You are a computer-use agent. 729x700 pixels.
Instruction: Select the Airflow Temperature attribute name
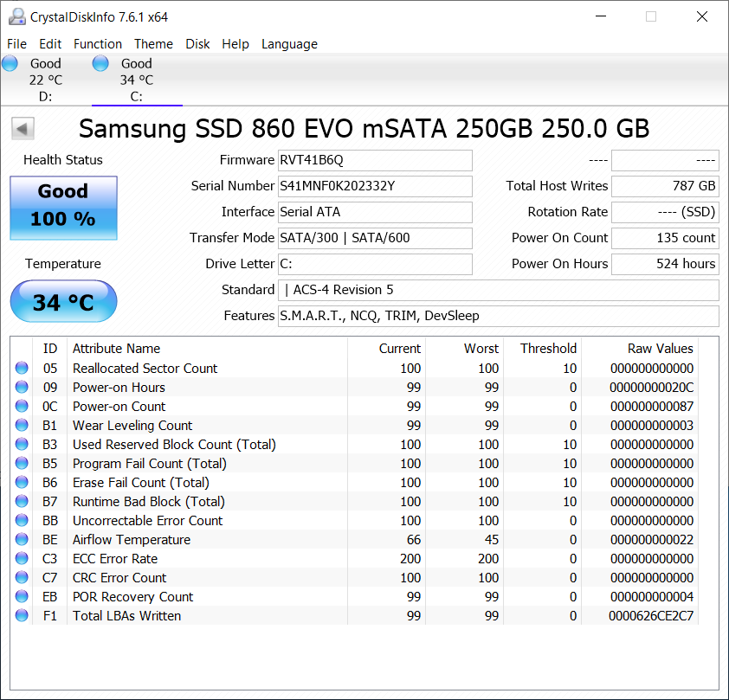click(x=132, y=540)
